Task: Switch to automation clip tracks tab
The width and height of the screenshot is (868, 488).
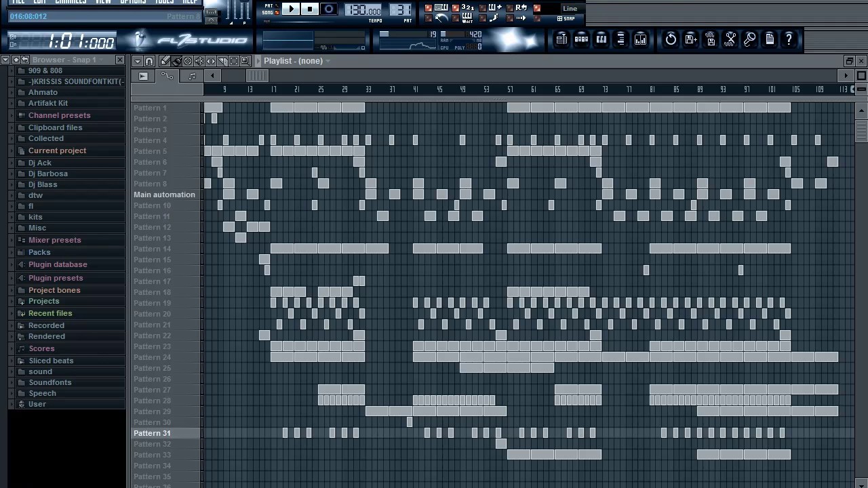Action: pyautogui.click(x=167, y=76)
